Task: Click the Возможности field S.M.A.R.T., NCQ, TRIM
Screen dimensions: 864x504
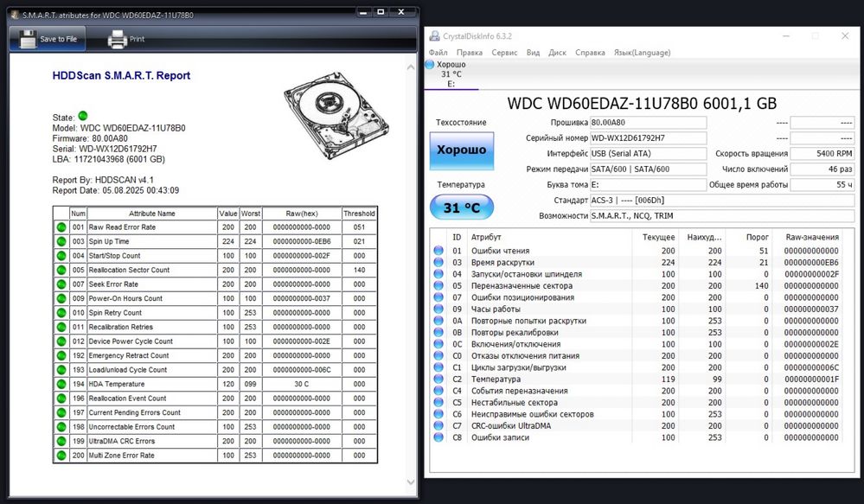Action: pos(722,216)
